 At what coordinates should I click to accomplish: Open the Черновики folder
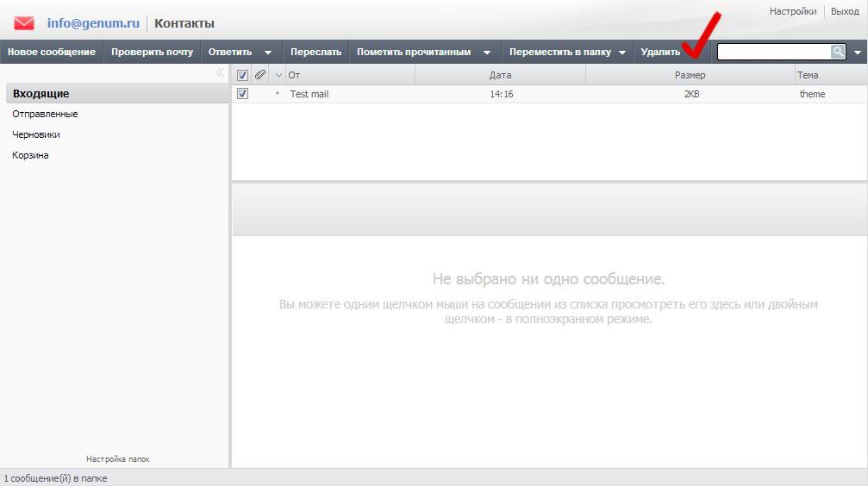36,134
